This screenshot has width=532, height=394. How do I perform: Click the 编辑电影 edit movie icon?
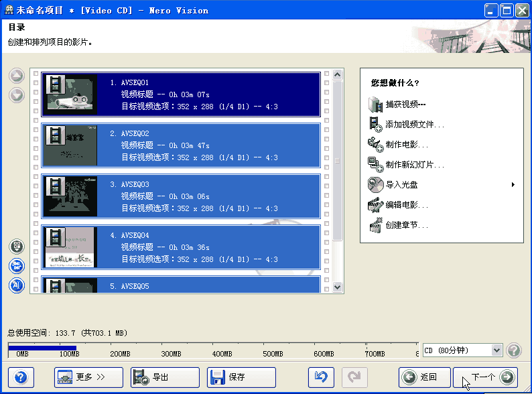(x=375, y=204)
